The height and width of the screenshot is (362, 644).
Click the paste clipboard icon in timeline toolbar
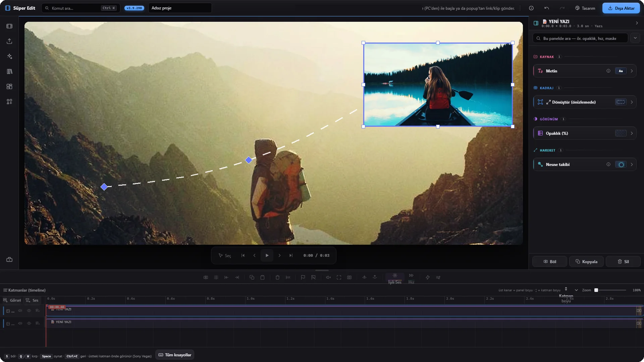(263, 278)
